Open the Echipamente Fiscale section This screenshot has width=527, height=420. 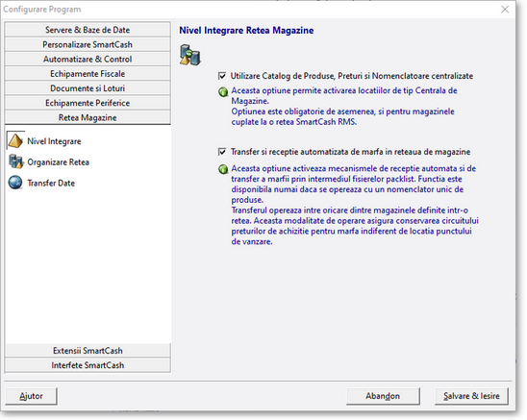tap(88, 74)
